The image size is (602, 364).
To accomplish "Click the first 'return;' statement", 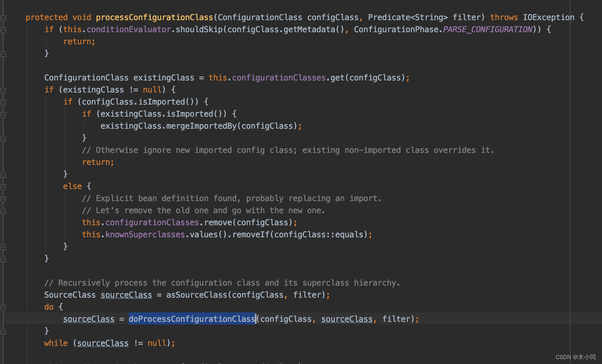I will 79,41.
